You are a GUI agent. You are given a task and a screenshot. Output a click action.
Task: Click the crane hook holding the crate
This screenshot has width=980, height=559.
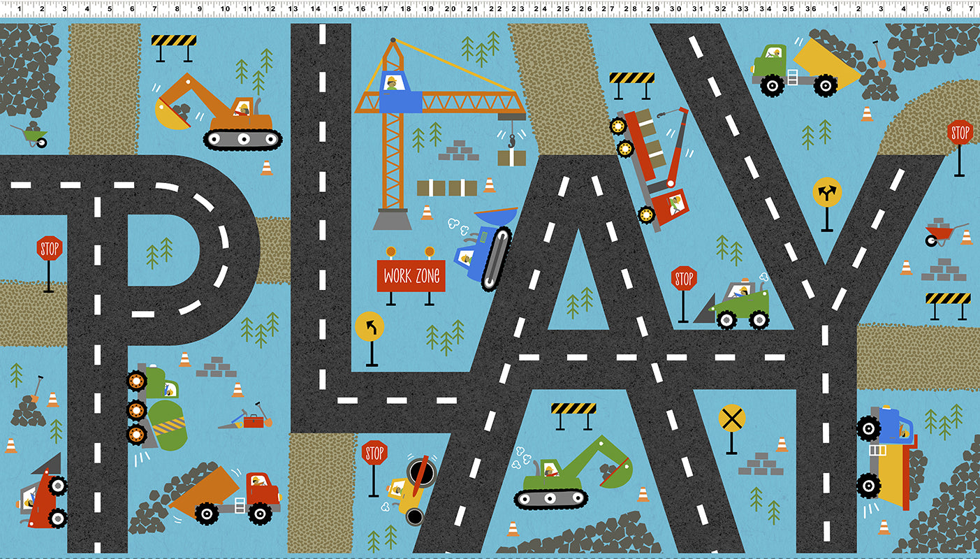(x=512, y=140)
